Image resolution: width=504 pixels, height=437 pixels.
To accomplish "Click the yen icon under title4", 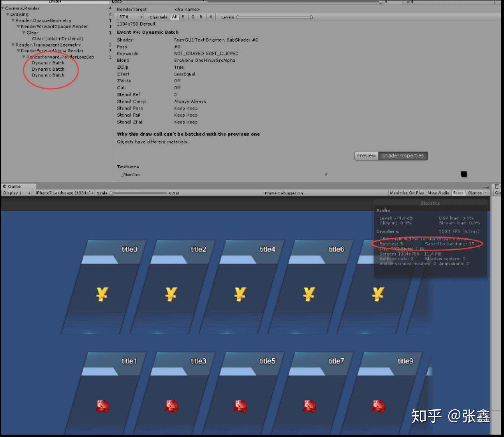I will click(x=240, y=294).
